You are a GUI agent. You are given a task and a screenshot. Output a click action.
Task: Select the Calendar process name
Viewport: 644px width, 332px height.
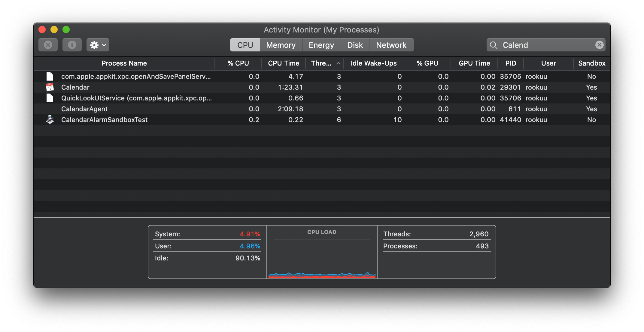pos(75,87)
